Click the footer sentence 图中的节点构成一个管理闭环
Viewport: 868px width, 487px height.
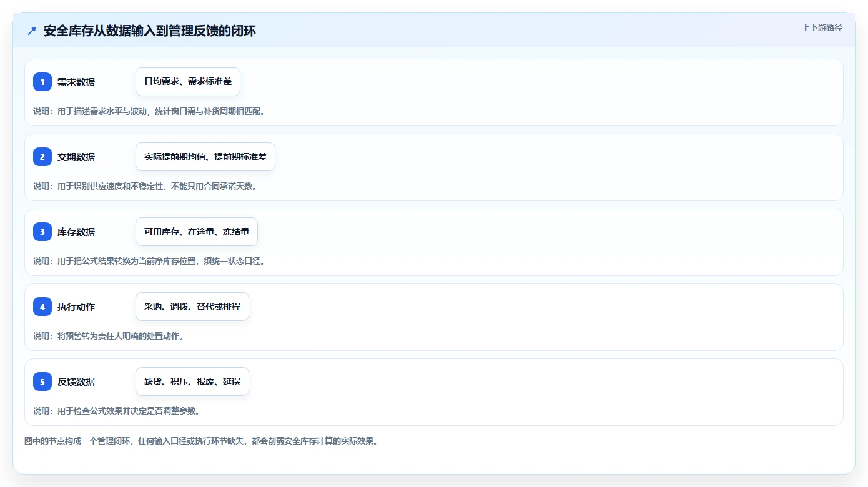(201, 441)
